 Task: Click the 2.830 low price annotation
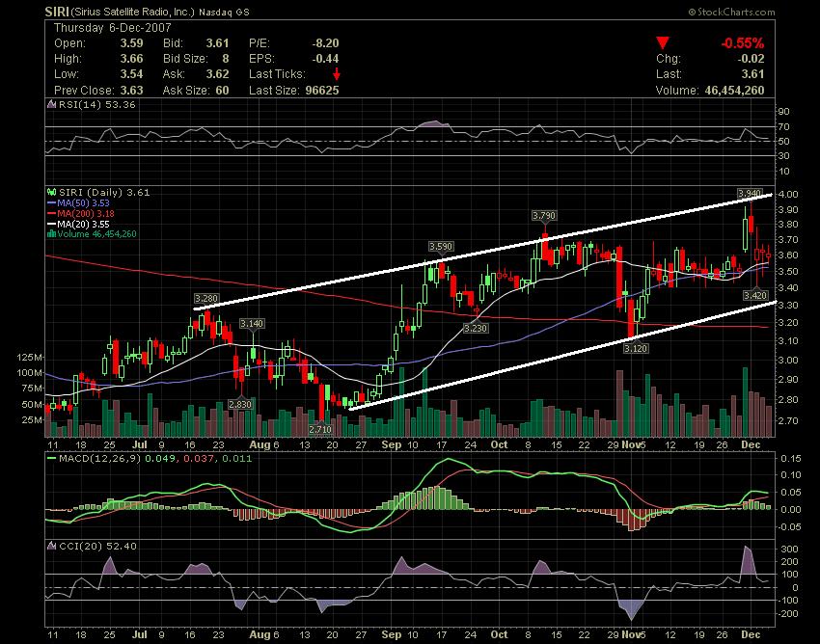pyautogui.click(x=240, y=404)
